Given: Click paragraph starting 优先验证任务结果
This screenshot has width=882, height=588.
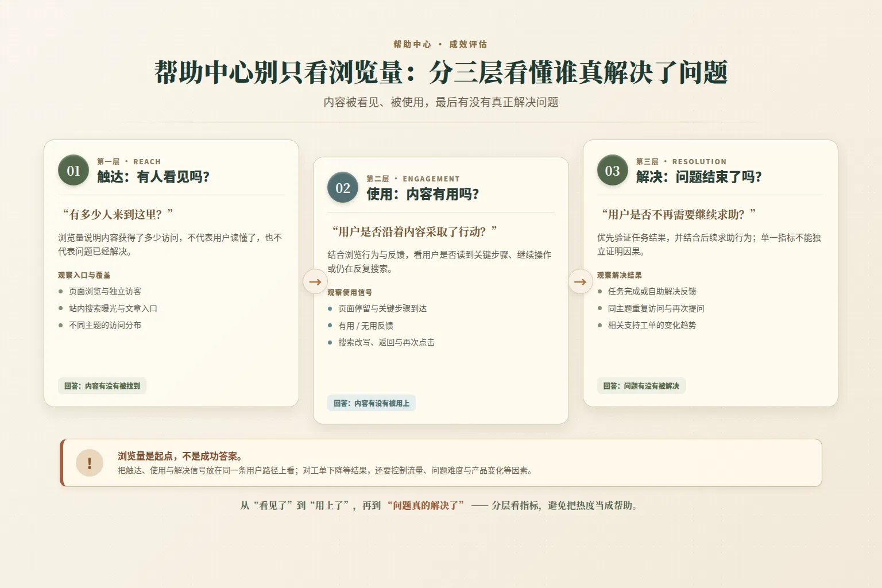Looking at the screenshot, I should tap(709, 245).
